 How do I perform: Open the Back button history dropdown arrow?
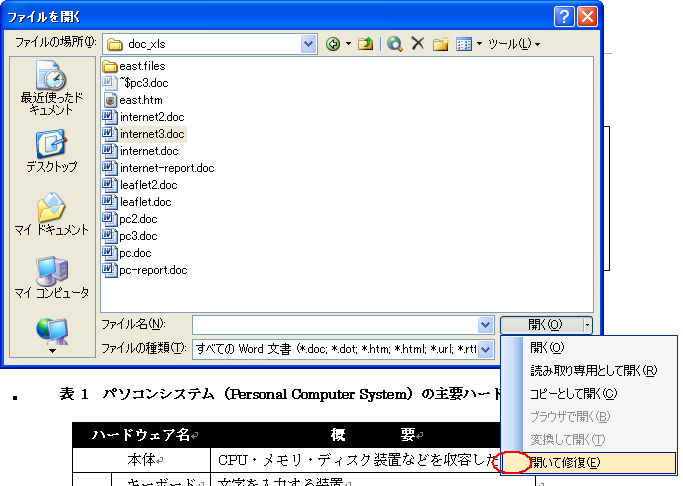tap(348, 44)
